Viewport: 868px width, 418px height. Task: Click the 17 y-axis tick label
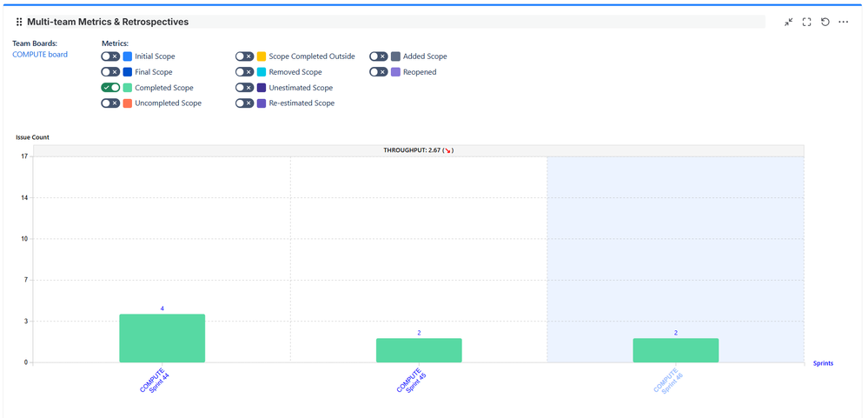click(25, 156)
